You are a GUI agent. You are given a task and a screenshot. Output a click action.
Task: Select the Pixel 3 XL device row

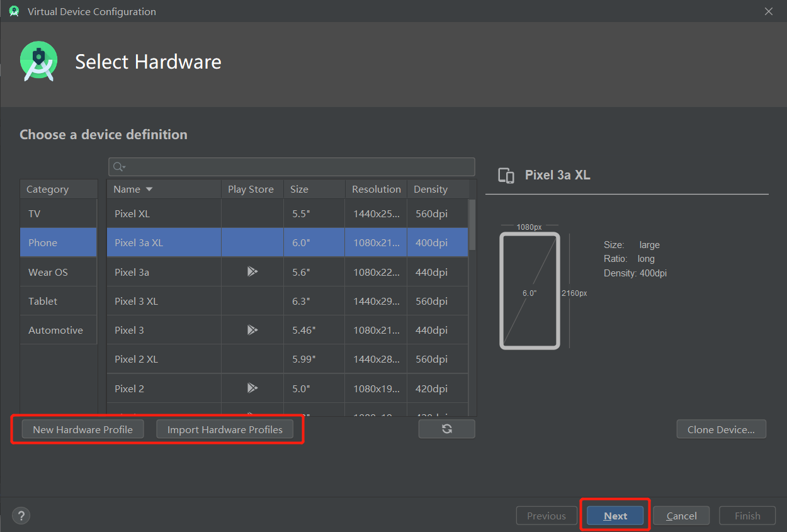pos(288,301)
